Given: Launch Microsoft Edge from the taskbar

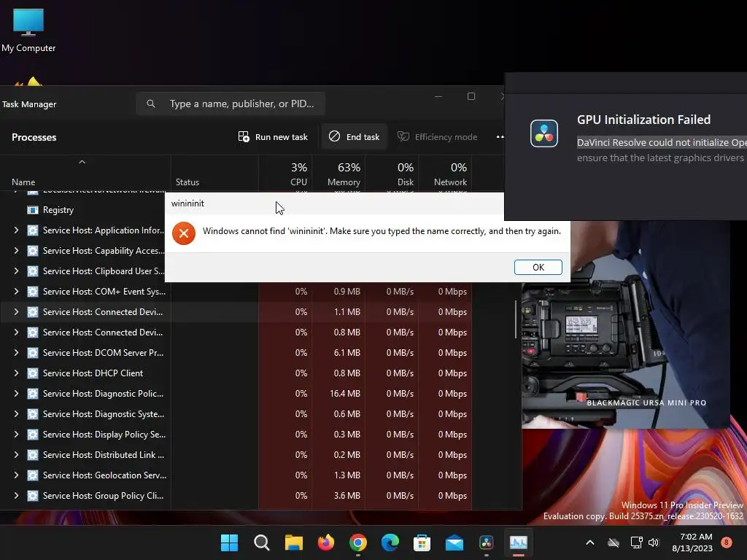Looking at the screenshot, I should [390, 542].
